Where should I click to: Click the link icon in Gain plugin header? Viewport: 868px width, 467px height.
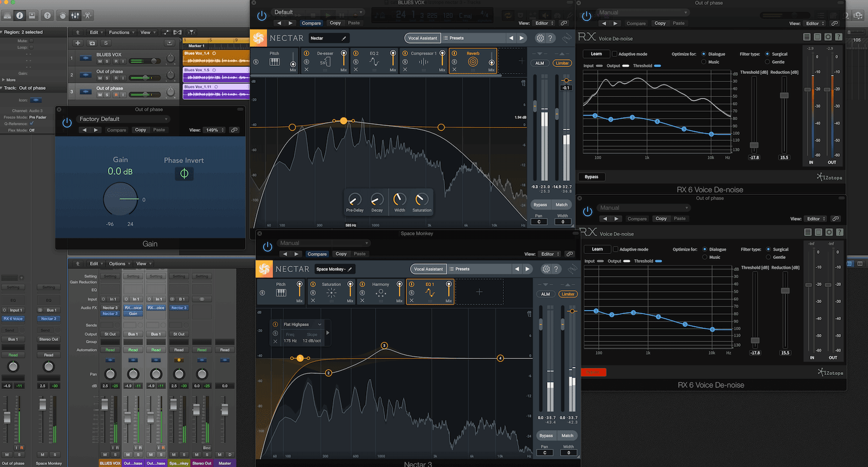point(234,130)
